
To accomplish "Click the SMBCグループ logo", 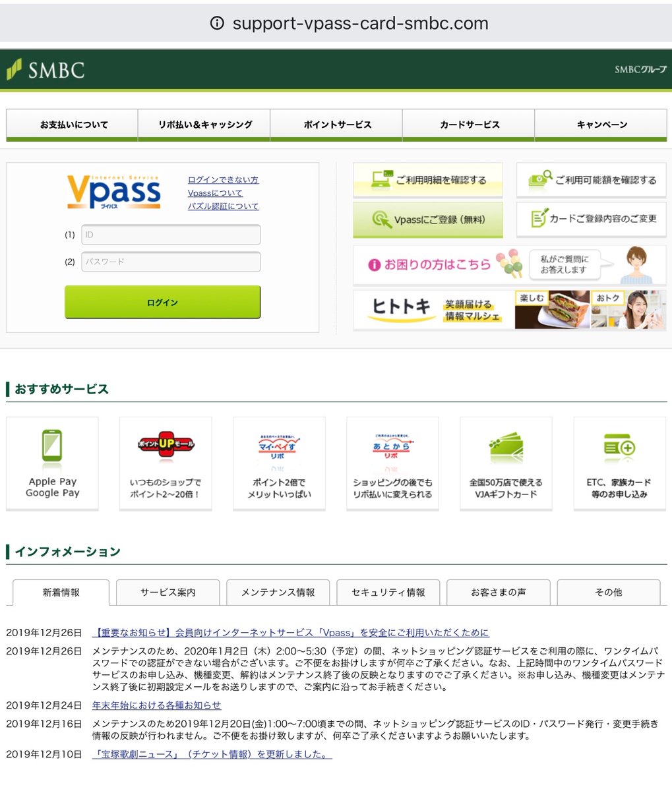I will [640, 69].
